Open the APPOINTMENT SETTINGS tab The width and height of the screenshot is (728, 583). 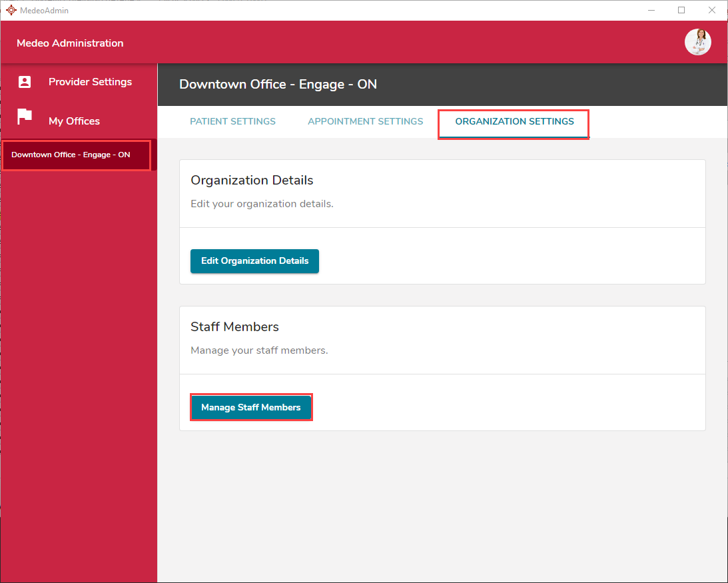point(365,121)
